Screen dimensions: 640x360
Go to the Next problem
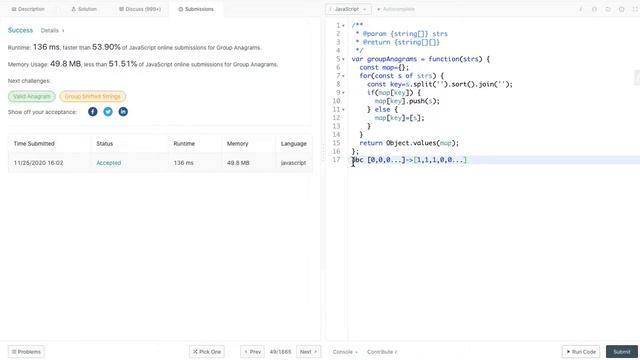tap(309, 352)
